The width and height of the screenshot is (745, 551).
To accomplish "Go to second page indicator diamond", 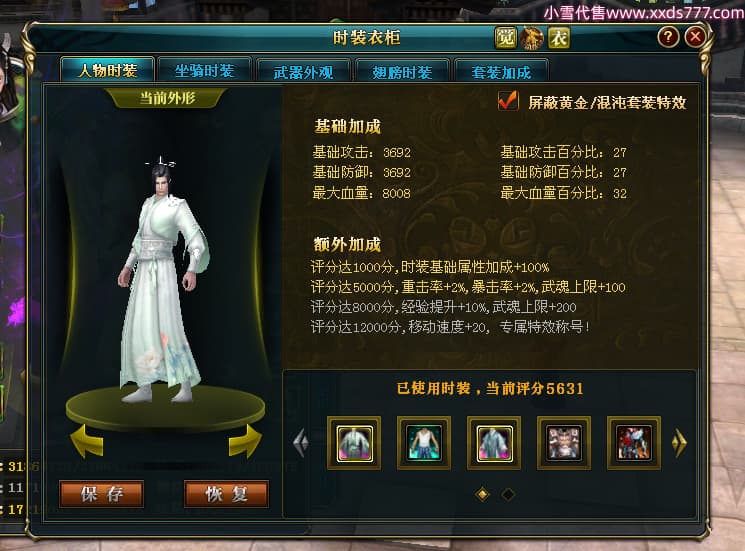I will (508, 494).
